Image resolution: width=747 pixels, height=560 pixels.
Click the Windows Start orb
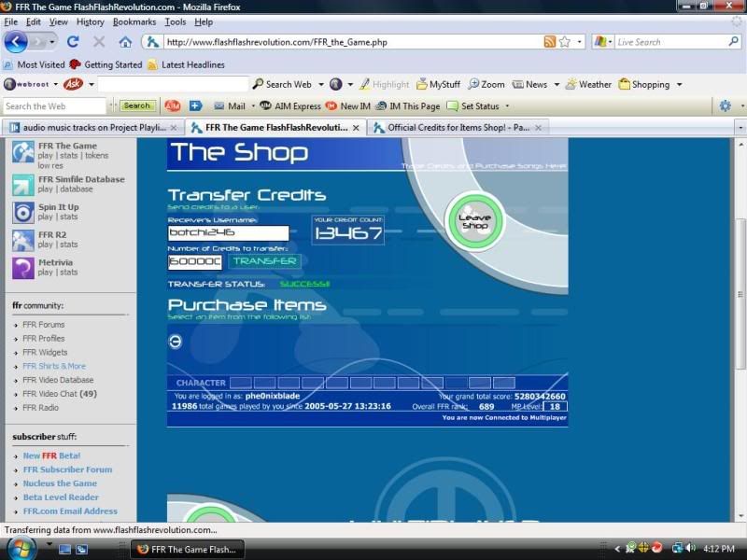coord(21,548)
